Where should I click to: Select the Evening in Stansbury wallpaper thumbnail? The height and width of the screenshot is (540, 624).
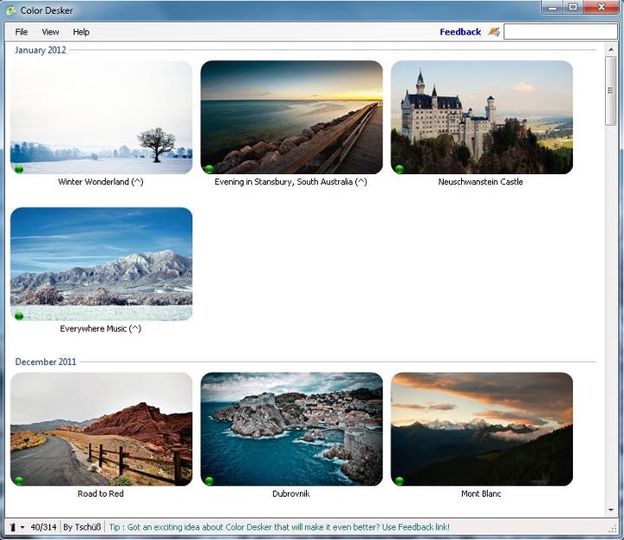point(292,117)
